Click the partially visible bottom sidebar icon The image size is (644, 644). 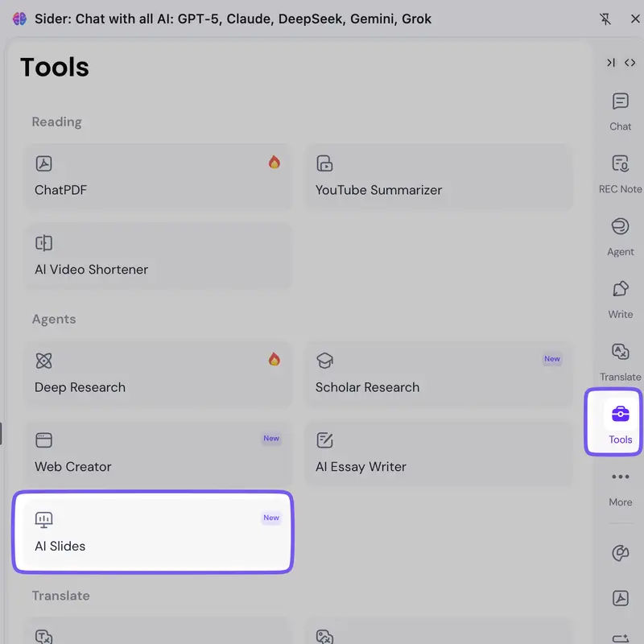620,638
